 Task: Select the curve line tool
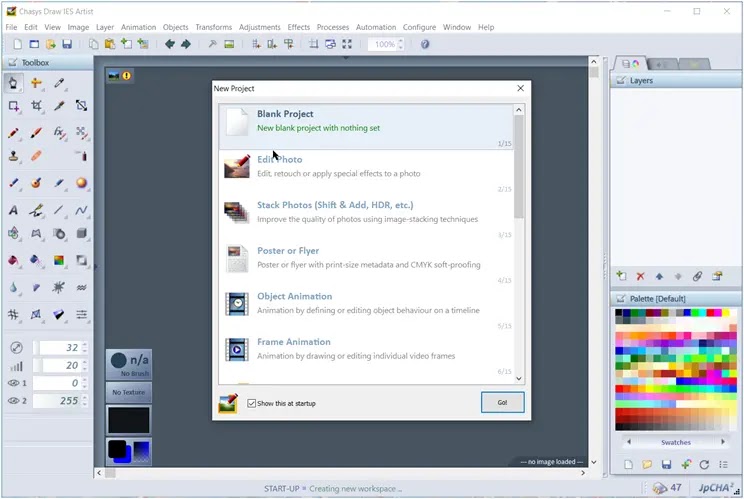point(82,210)
